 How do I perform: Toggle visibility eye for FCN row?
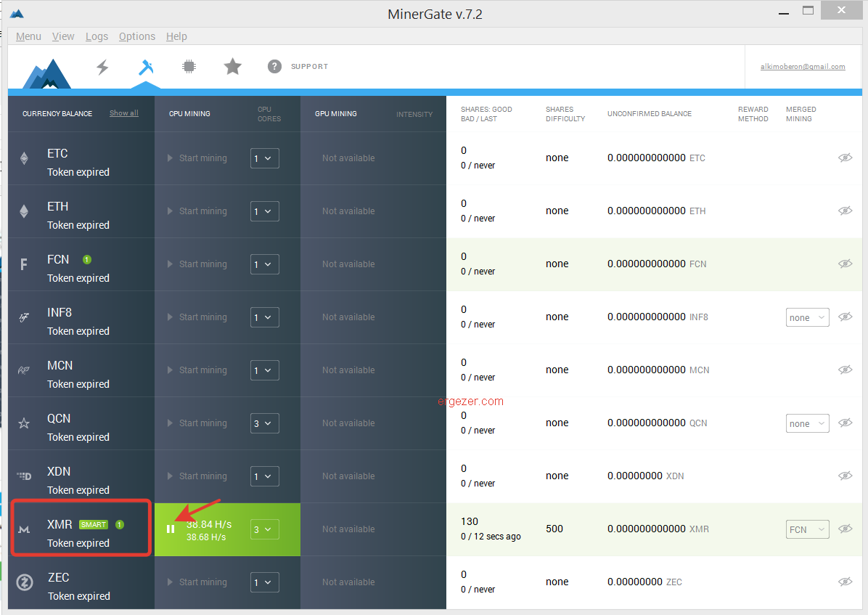tap(845, 264)
